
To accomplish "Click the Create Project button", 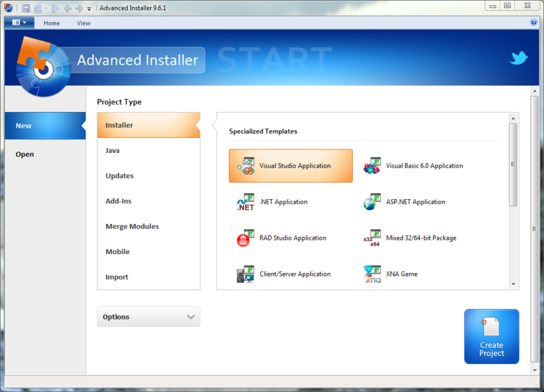I will pyautogui.click(x=492, y=336).
